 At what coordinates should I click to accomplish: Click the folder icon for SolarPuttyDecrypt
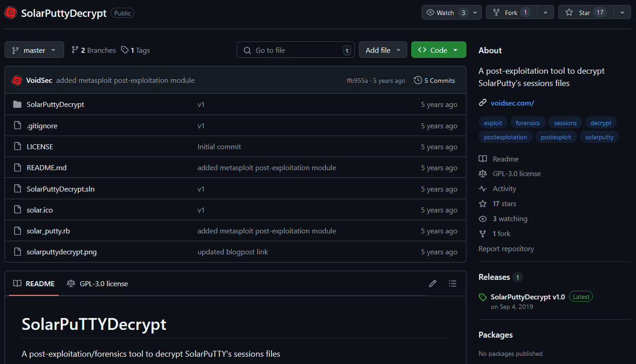pos(17,105)
